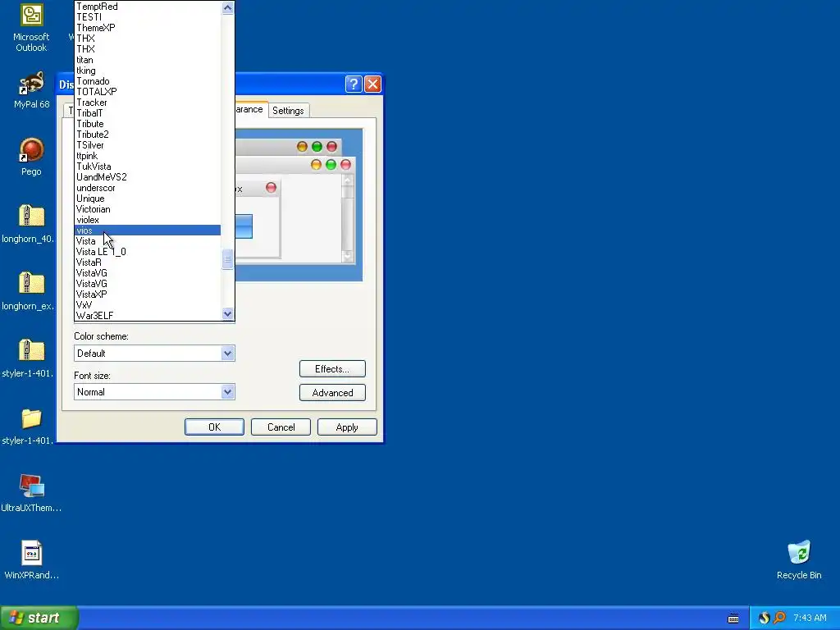The width and height of the screenshot is (840, 630).
Task: Click the Color scheme combo box showing Default
Action: pos(154,353)
